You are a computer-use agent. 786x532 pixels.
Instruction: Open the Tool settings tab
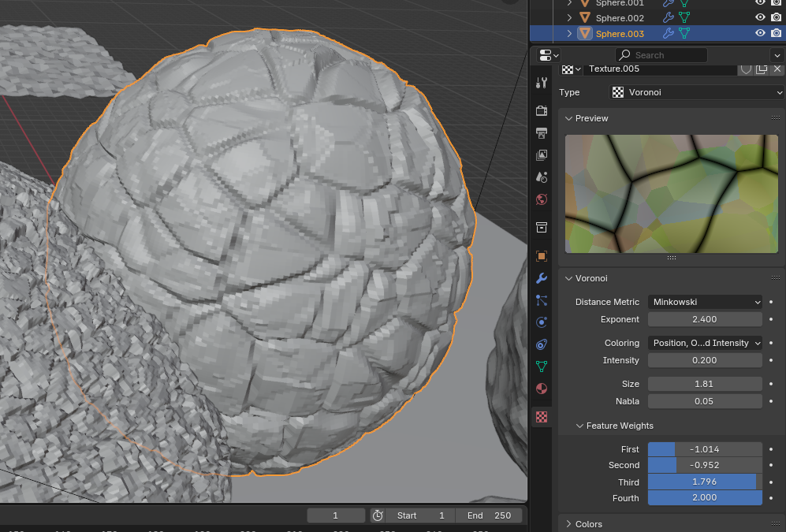[x=541, y=83]
